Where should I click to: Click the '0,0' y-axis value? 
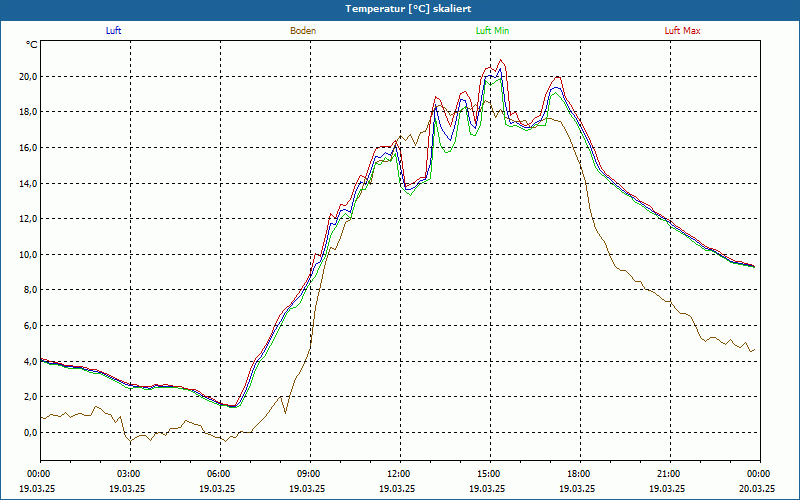[x=30, y=433]
